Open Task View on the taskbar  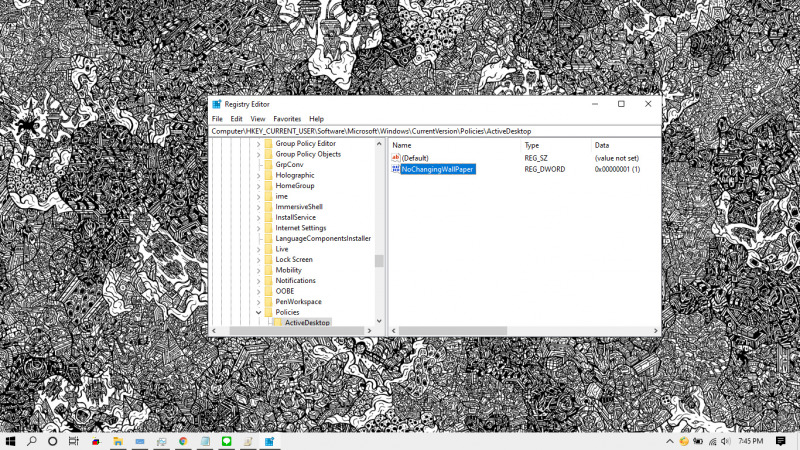pos(74,441)
